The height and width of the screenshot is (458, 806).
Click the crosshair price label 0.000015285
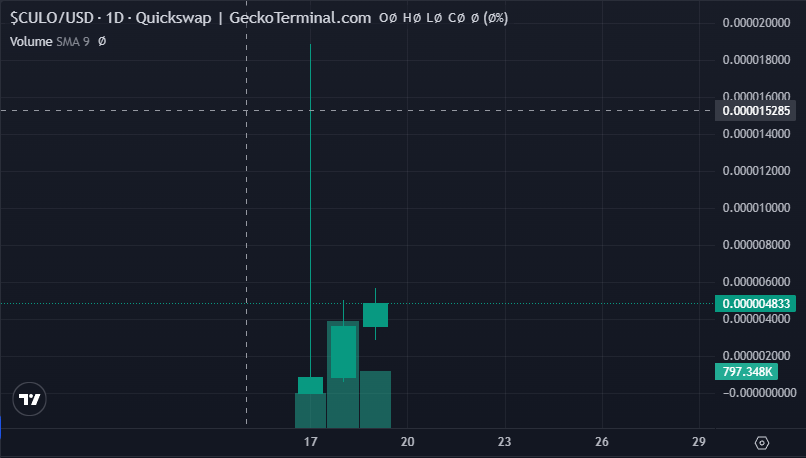(755, 111)
